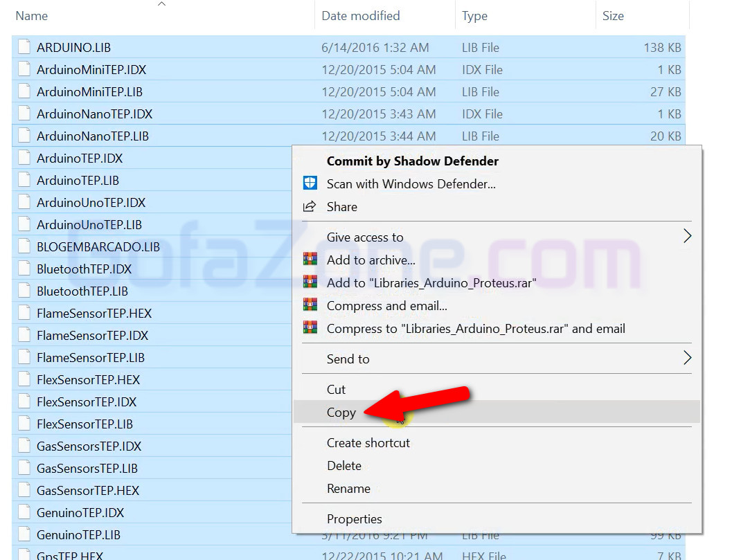
Task: Sort by the Size column header
Action: [x=613, y=16]
